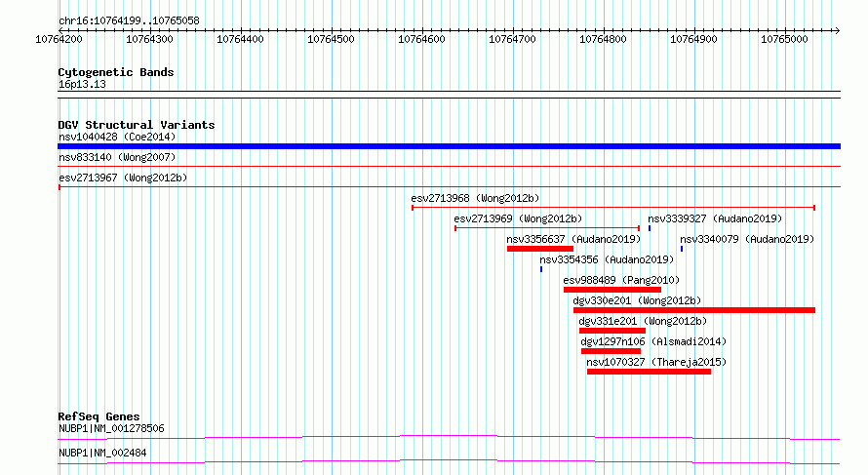The image size is (868, 475).
Task: Click the red line below esv2713969
Action: 547,228
